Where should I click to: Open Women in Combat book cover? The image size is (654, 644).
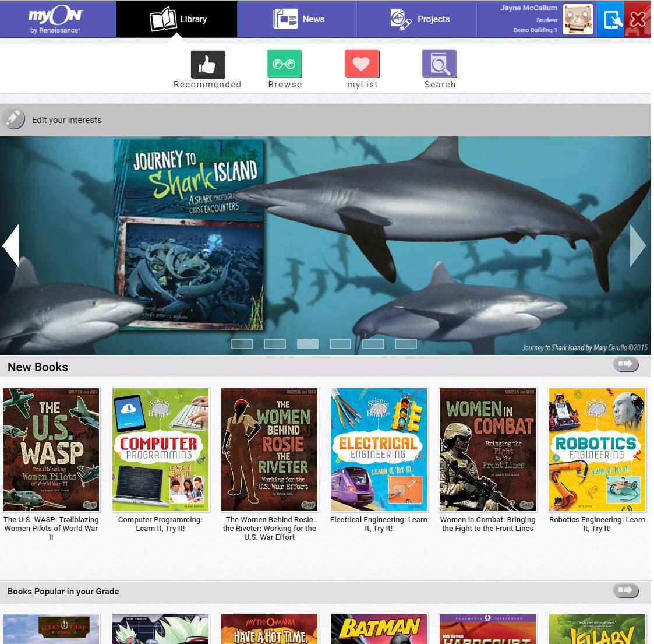point(488,449)
